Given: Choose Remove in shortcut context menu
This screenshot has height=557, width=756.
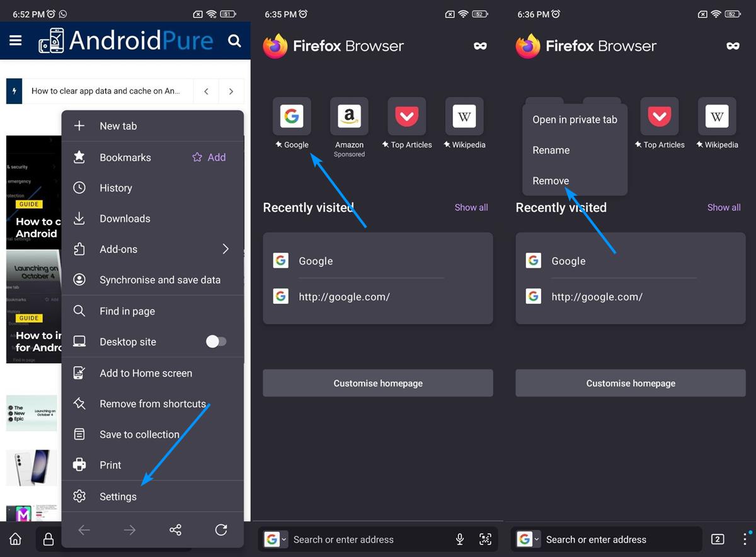Looking at the screenshot, I should [551, 181].
